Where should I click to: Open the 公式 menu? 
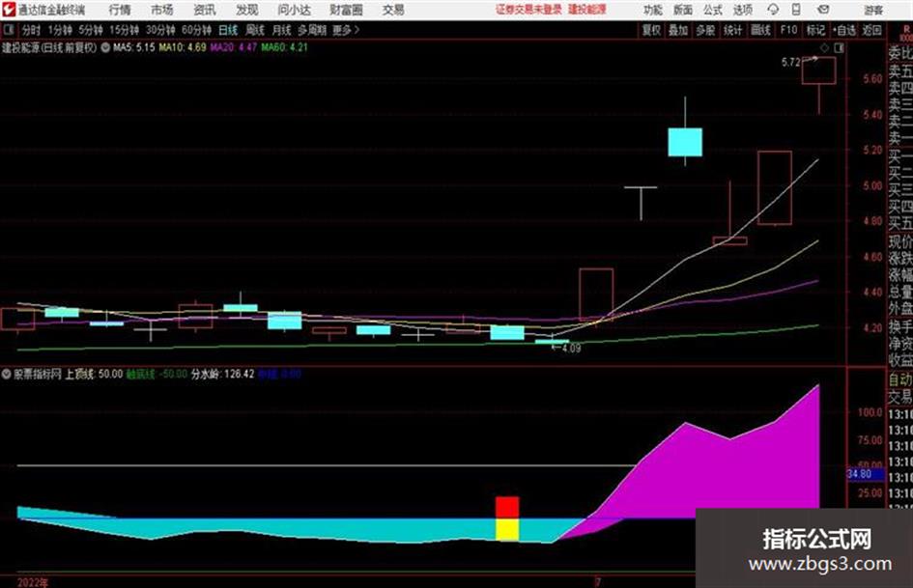[712, 10]
